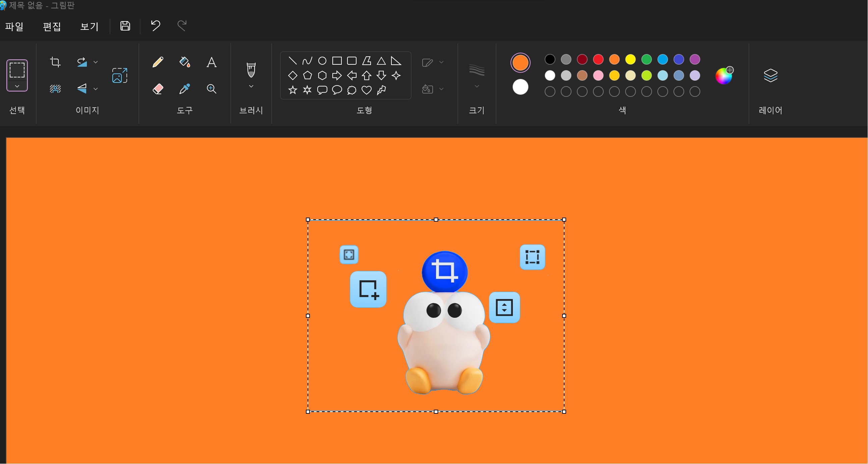Expand the selection tool dropdown arrow
The image size is (868, 464).
click(17, 86)
